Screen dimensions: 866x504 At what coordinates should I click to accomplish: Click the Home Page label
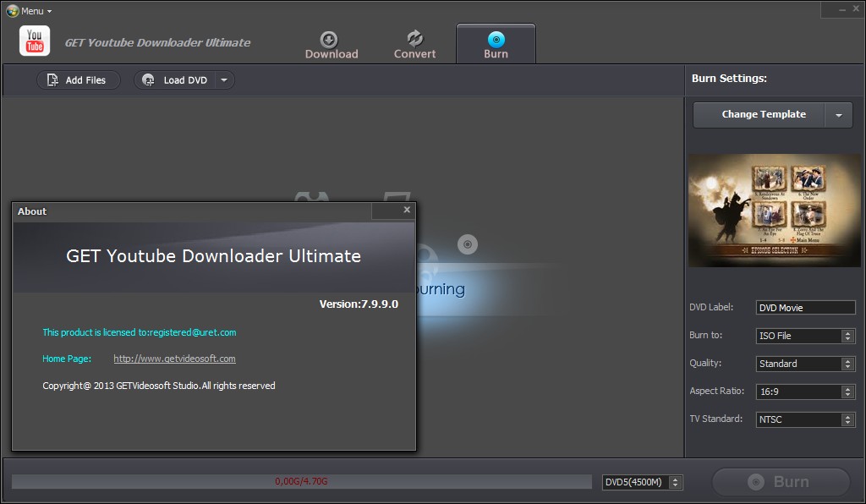coord(67,359)
